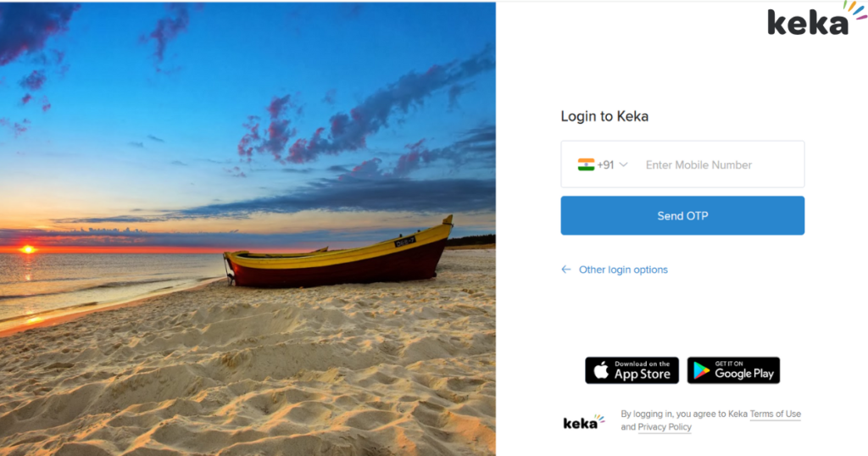Open the Privacy Policy link
The image size is (868, 456).
665,427
